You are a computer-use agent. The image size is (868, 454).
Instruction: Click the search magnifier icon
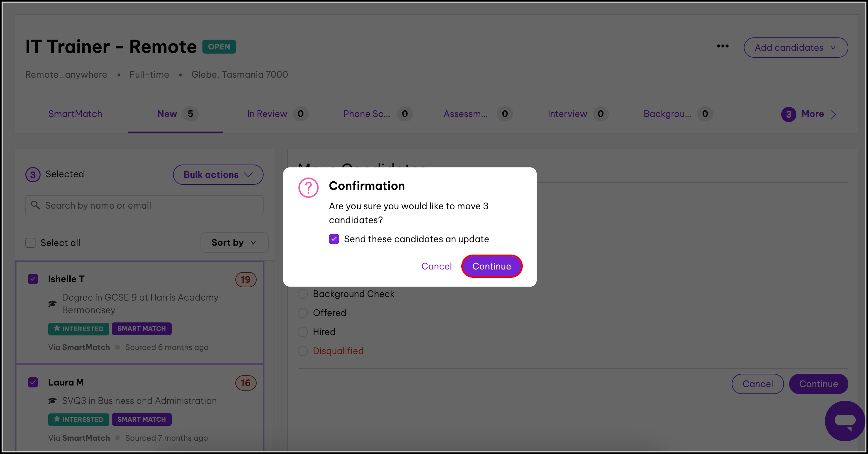click(35, 205)
